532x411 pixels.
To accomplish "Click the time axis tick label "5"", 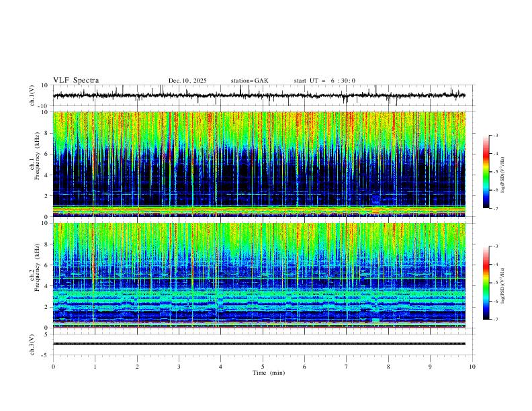I will [263, 367].
